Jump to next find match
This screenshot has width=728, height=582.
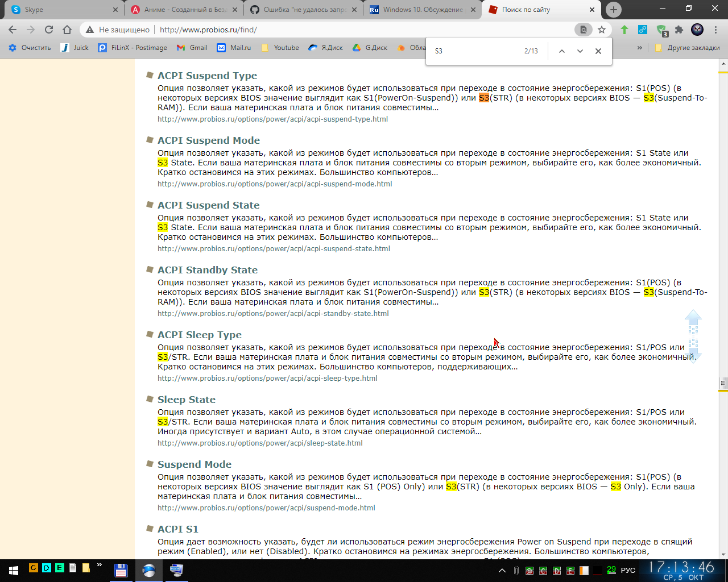tap(580, 51)
